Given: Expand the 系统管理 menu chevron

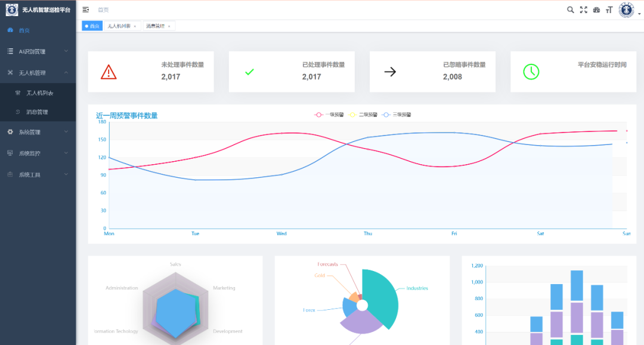Looking at the screenshot, I should pyautogui.click(x=66, y=131).
